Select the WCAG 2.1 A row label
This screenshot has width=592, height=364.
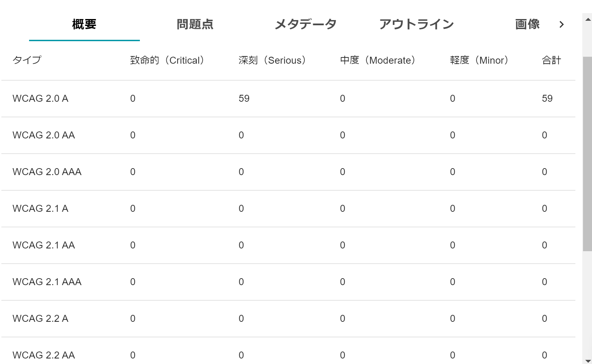41,209
